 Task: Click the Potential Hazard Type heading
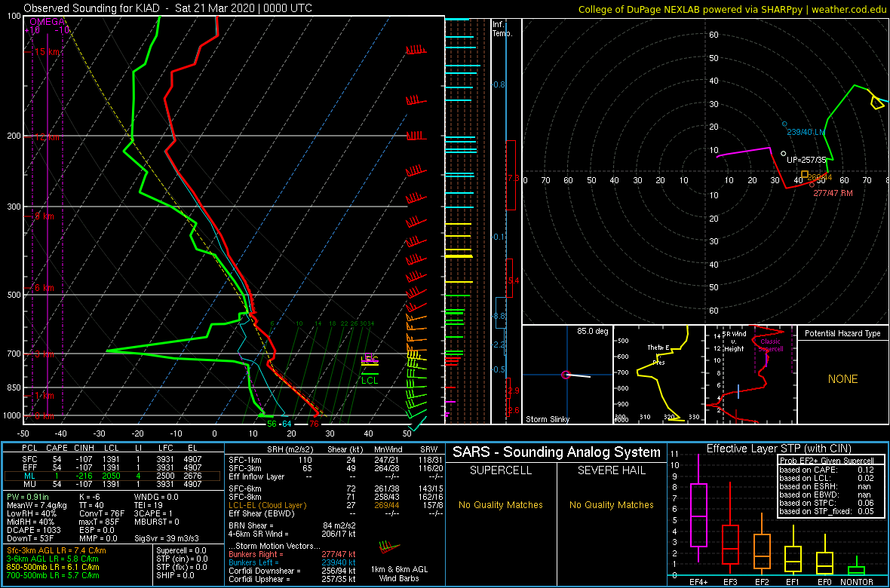[843, 334]
